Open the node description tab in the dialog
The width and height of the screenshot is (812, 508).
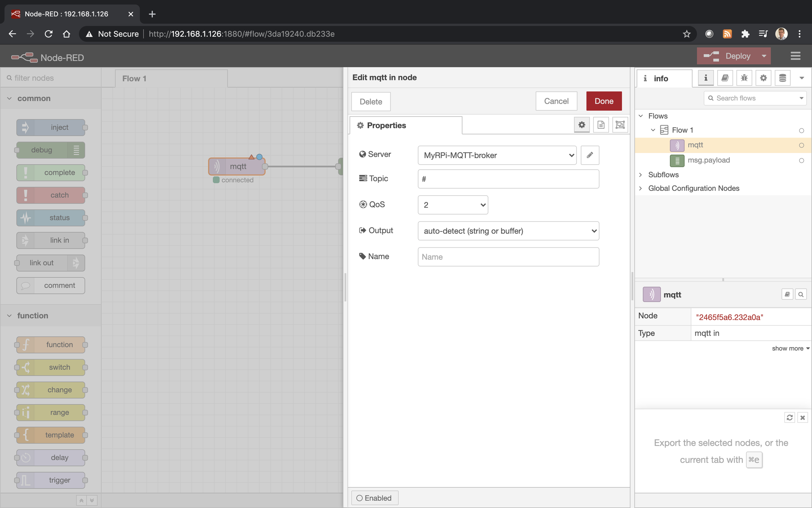tap(601, 125)
